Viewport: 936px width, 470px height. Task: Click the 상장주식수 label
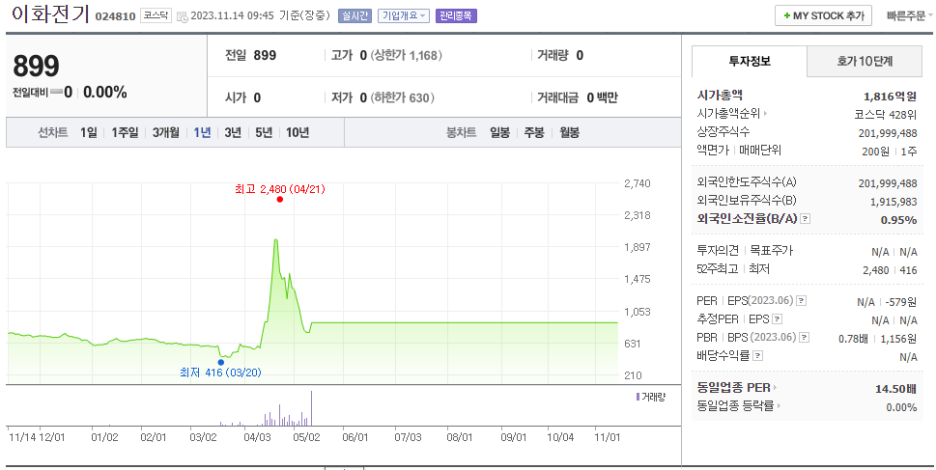[x=723, y=131]
